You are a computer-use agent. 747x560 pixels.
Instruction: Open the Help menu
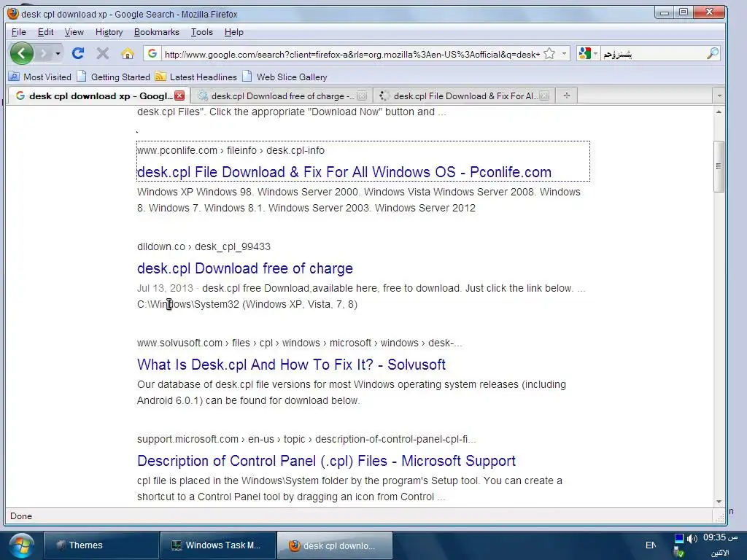click(x=234, y=32)
